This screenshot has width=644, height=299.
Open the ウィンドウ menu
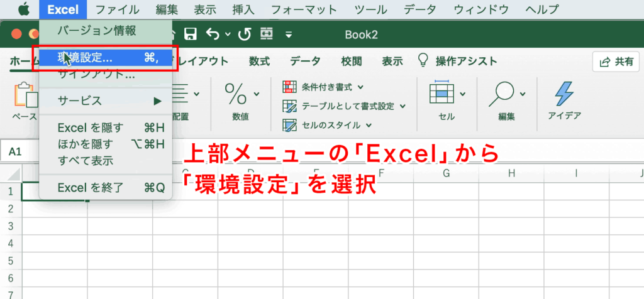(481, 9)
